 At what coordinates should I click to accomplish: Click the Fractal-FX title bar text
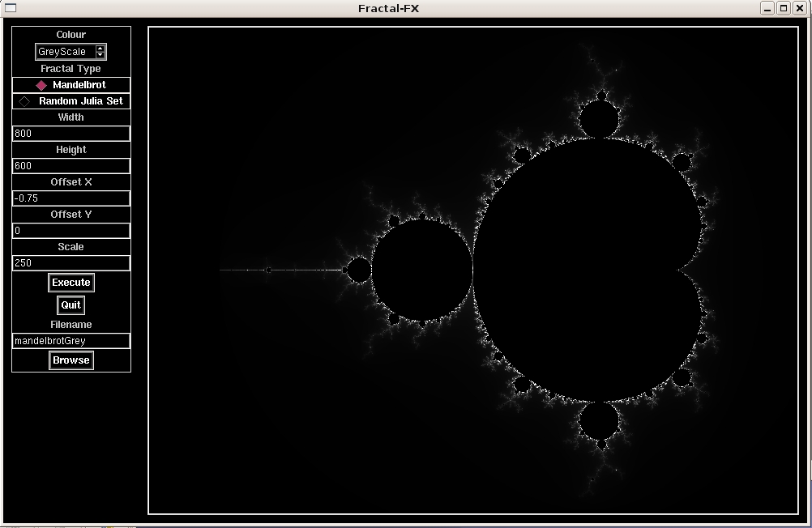click(388, 9)
